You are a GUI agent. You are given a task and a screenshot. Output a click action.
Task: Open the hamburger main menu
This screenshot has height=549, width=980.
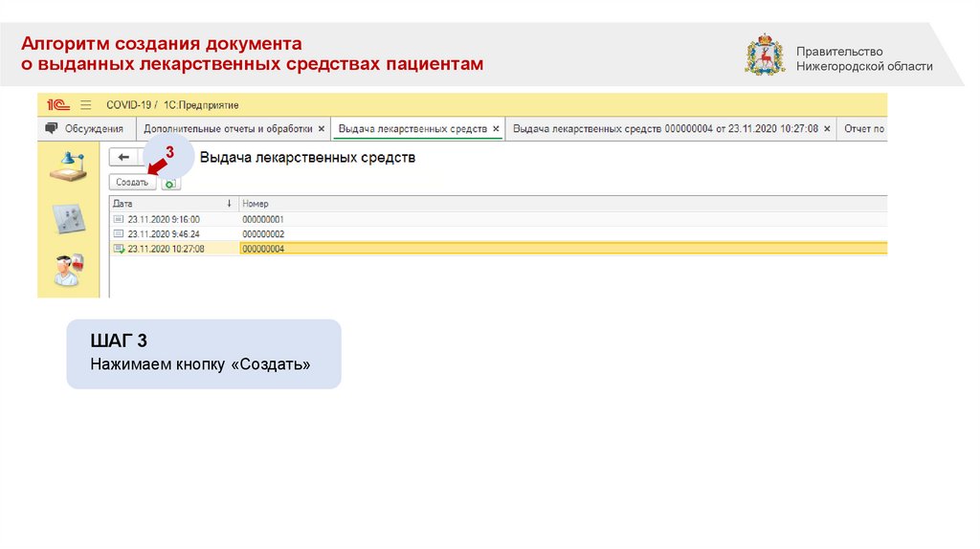tap(85, 105)
